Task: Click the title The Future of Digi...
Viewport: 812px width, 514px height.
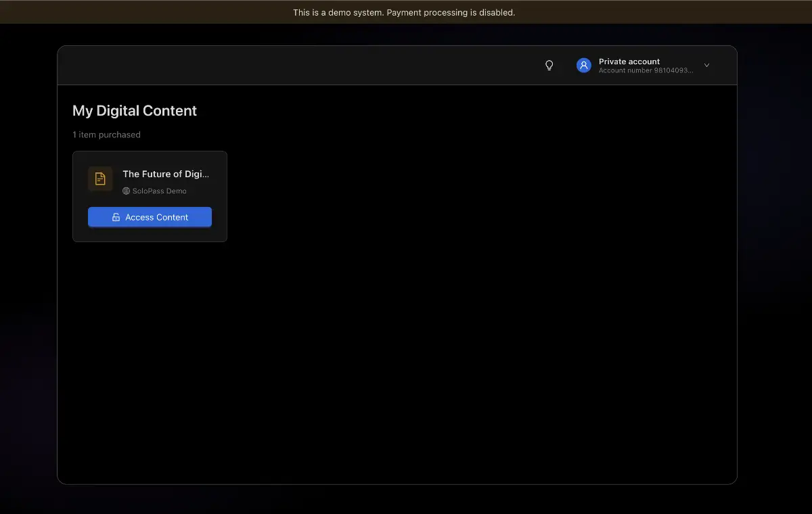Action: click(166, 174)
